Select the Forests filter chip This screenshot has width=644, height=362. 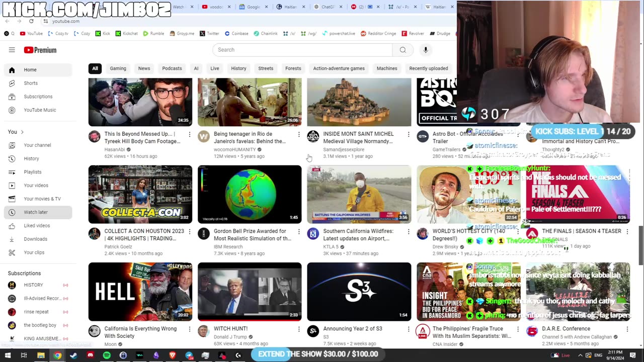293,68
